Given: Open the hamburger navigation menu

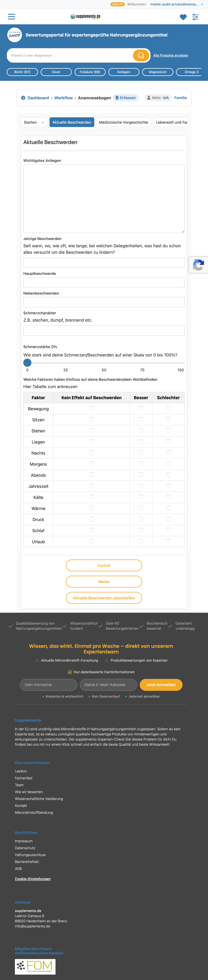Looking at the screenshot, I should pyautogui.click(x=11, y=17).
